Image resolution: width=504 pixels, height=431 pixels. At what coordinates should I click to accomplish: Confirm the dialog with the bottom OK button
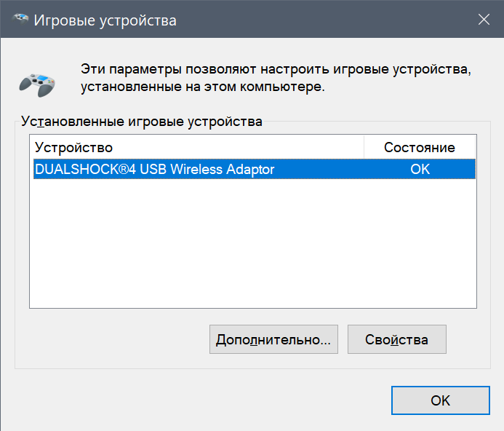pos(440,400)
